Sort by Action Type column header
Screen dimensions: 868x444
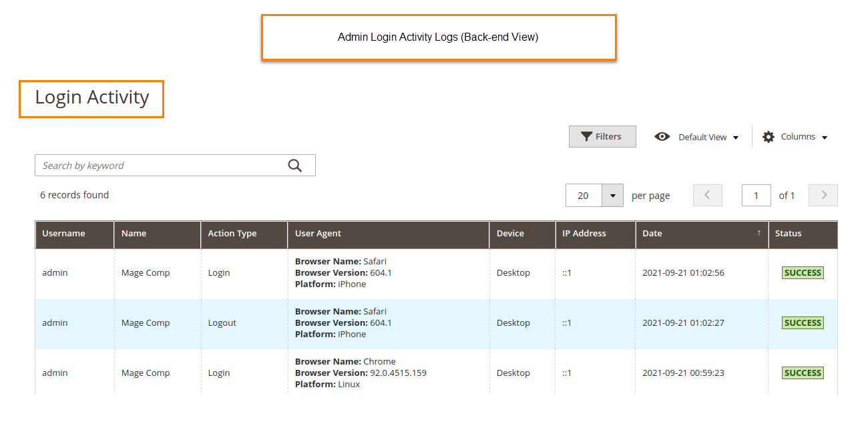point(244,234)
